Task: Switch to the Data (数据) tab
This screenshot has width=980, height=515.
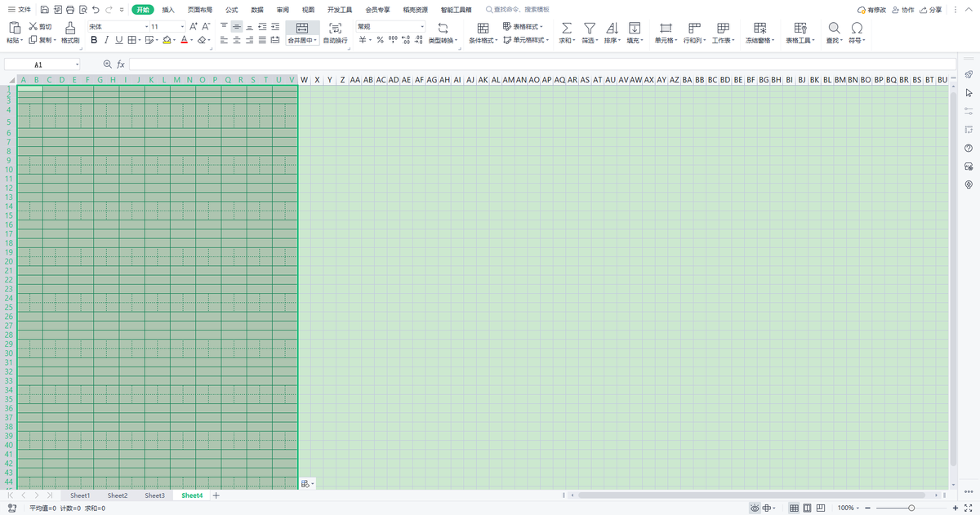Action: pos(257,10)
